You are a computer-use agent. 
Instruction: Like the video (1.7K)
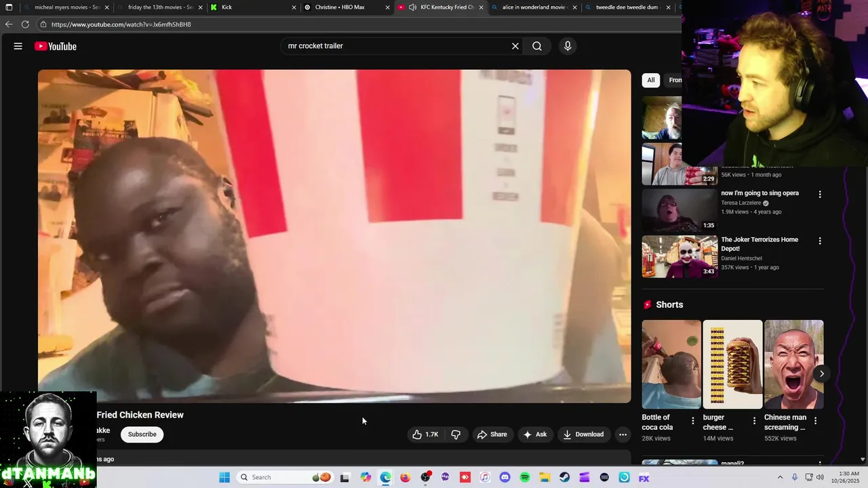click(425, 434)
